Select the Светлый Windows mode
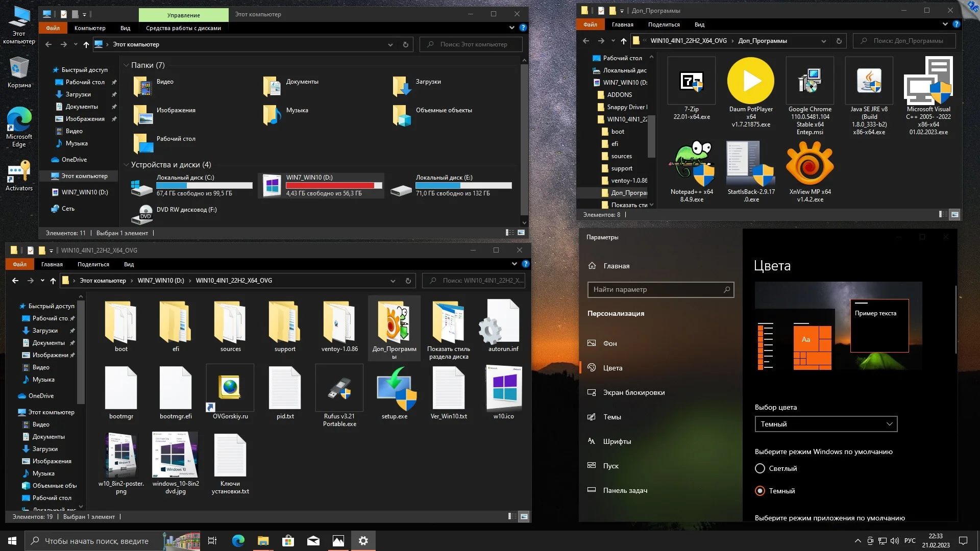 point(760,468)
